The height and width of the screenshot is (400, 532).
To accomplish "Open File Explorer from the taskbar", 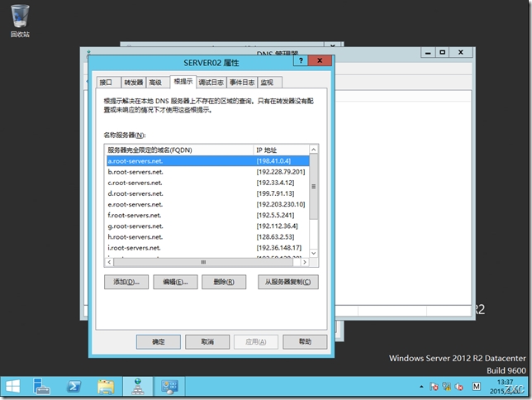I will pyautogui.click(x=106, y=386).
